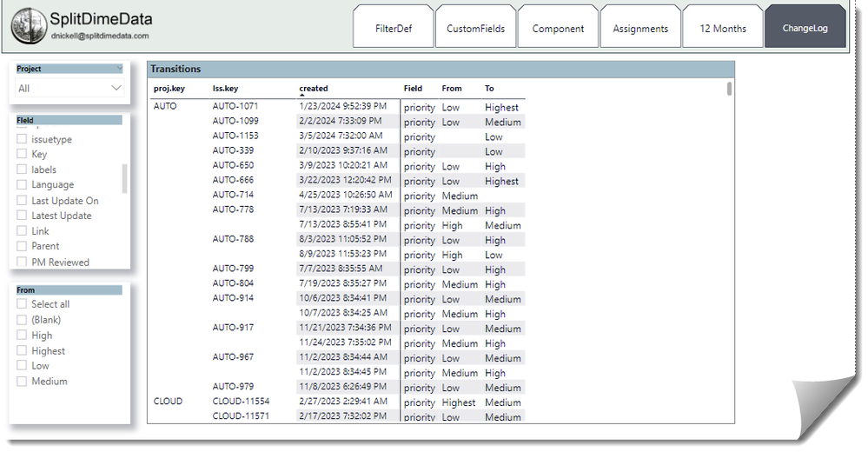Check the issuetype field checkbox
This screenshot has width=868, height=452.
[22, 139]
